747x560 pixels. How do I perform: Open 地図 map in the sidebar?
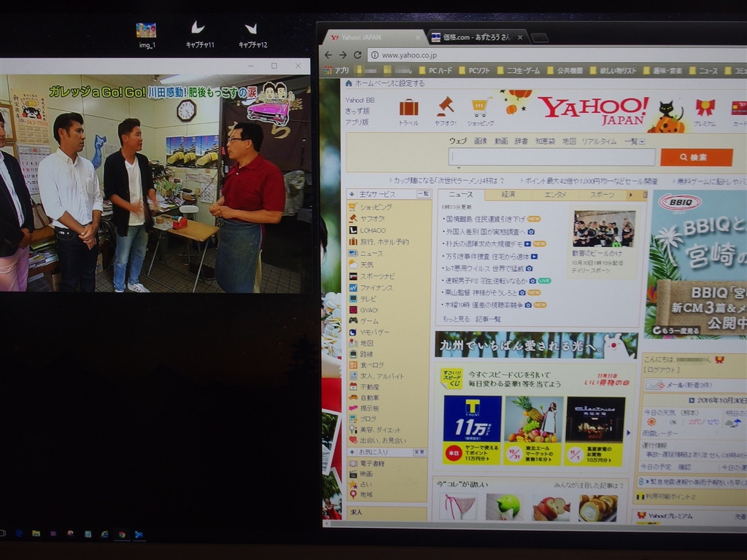coord(361,343)
